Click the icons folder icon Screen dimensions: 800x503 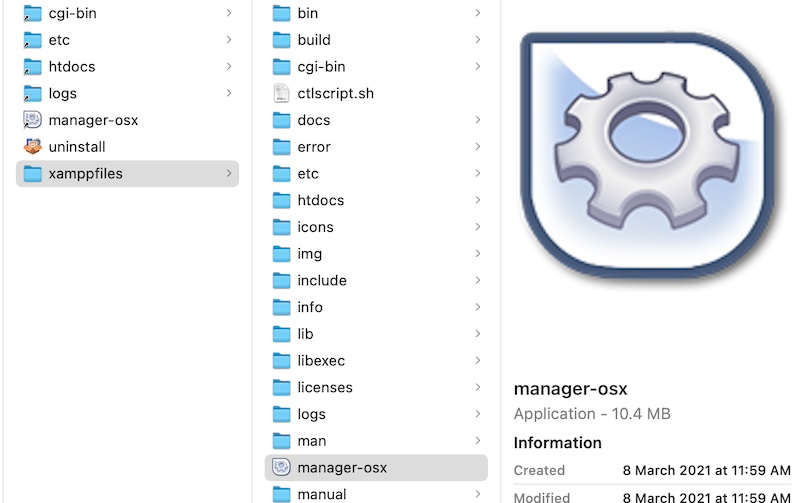tap(282, 227)
